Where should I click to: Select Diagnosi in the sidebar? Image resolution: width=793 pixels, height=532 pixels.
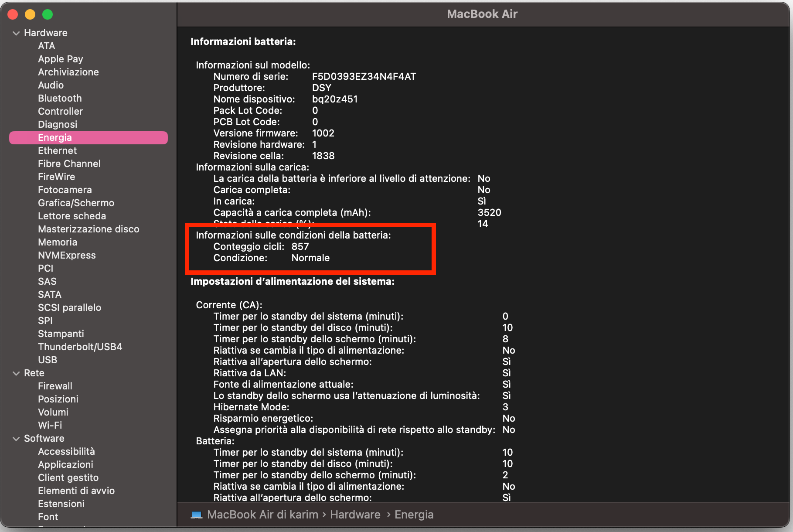(57, 124)
